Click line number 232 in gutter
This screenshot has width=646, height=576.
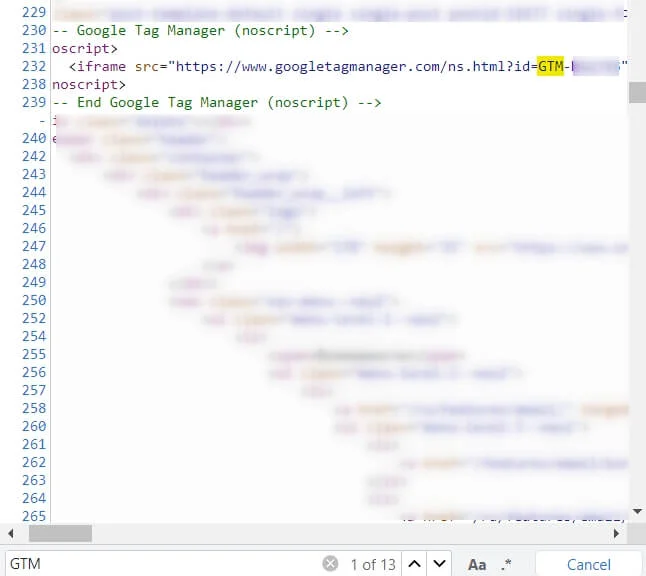[33, 67]
